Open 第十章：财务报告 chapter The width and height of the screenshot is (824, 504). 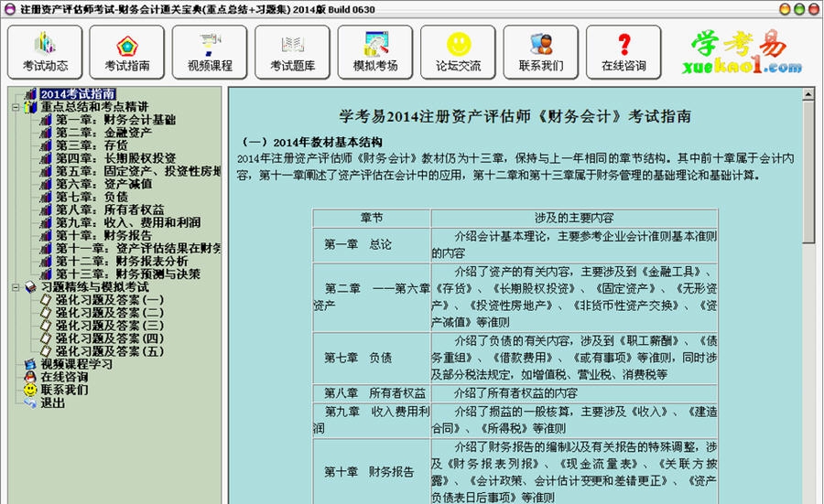[103, 235]
